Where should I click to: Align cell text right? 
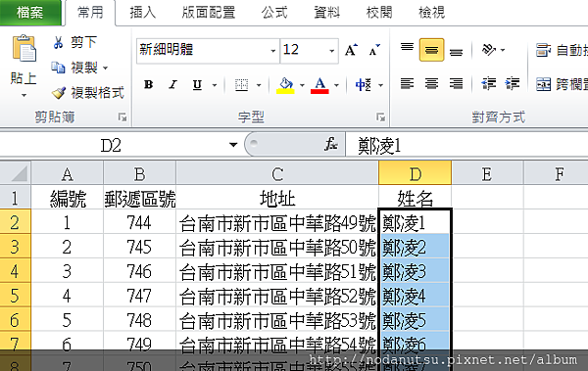click(456, 83)
